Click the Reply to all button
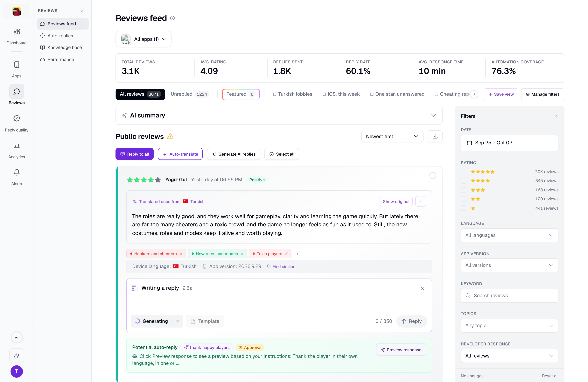Viewport: 588px width, 382px height. pyautogui.click(x=134, y=154)
